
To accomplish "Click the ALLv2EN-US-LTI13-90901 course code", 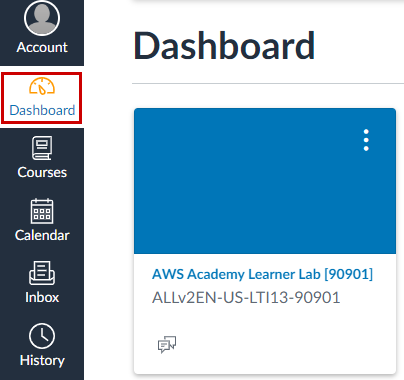I will coord(246,298).
